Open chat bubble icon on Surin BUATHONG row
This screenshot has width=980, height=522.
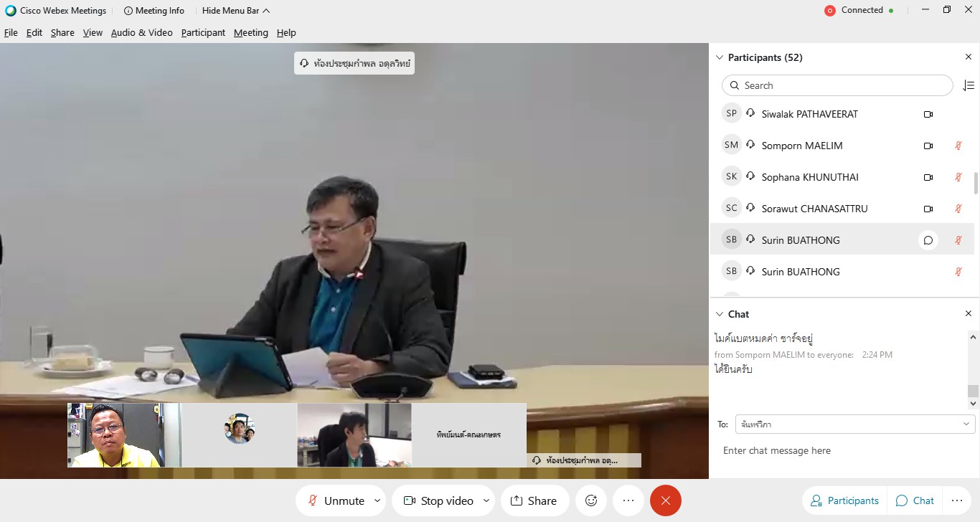coord(928,240)
